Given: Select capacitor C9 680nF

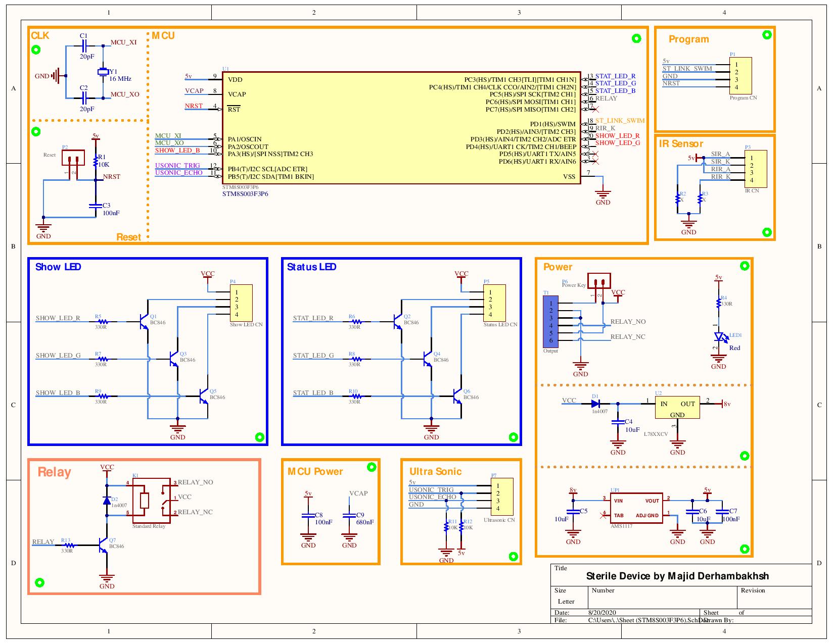Looking at the screenshot, I should [349, 516].
